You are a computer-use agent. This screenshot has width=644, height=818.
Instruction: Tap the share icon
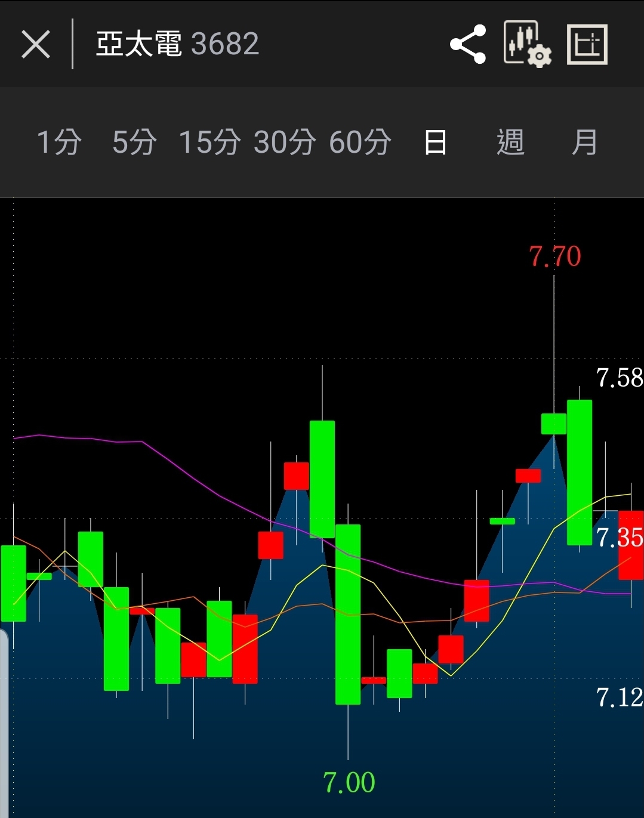(x=468, y=45)
